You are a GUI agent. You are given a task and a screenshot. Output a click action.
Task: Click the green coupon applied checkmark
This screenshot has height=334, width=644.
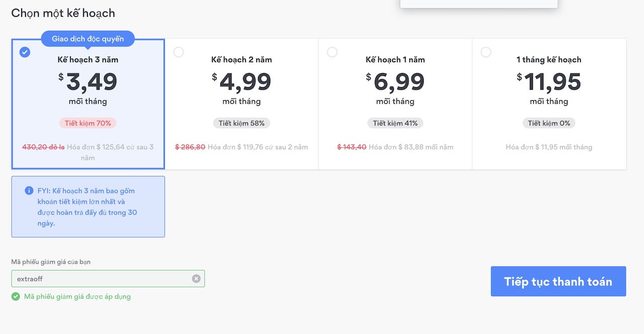pos(16,296)
